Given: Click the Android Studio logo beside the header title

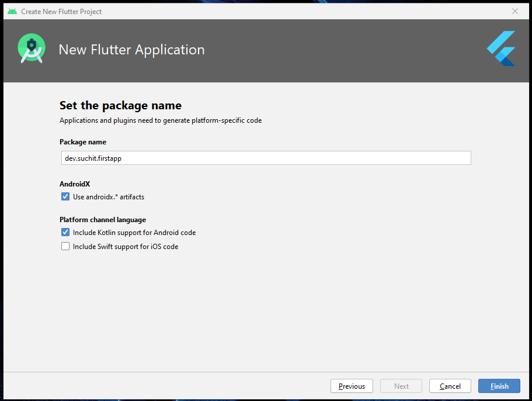Looking at the screenshot, I should coord(31,49).
